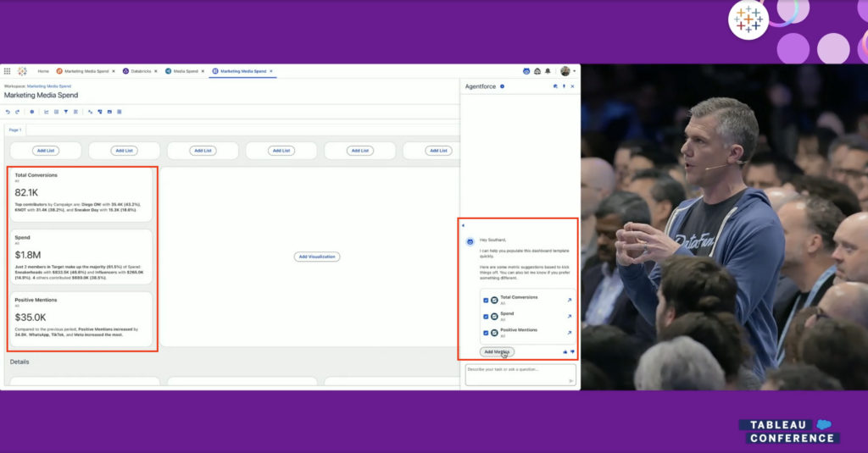Click the round dot icon after Redo

[31, 112]
